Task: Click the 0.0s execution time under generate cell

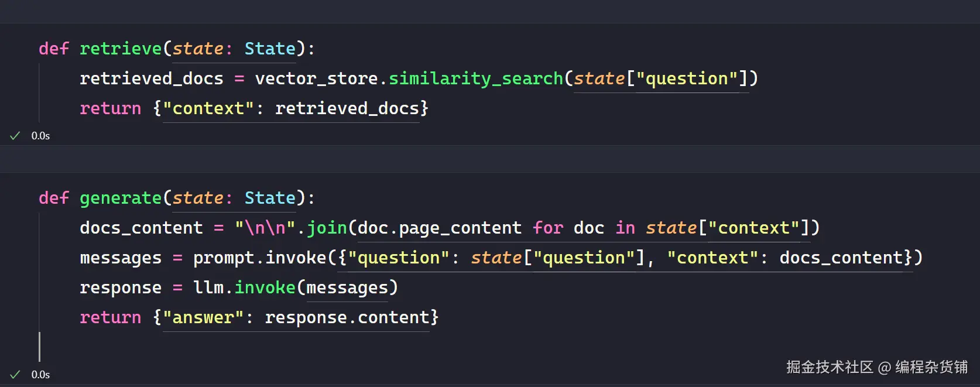Action: [40, 375]
